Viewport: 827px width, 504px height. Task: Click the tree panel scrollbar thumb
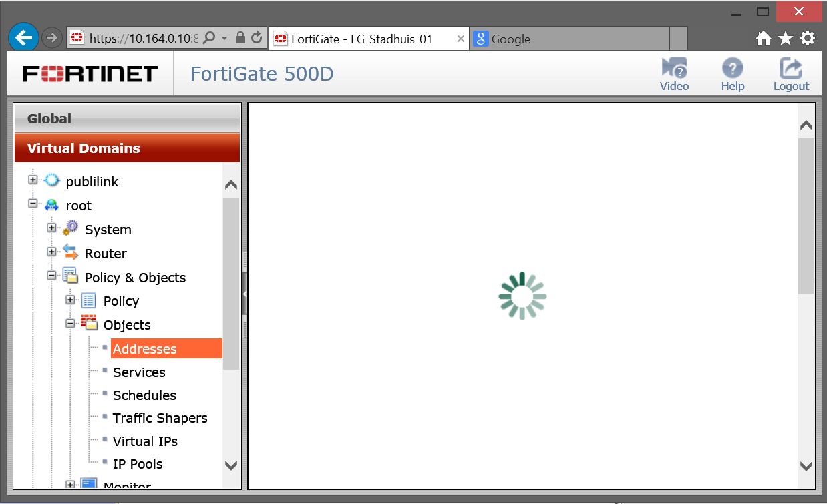coord(231,284)
